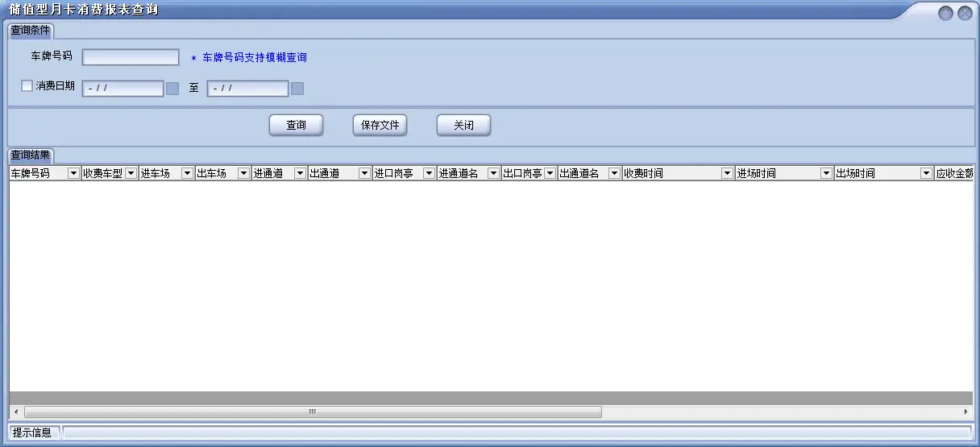Click the minimize window round button

click(945, 13)
